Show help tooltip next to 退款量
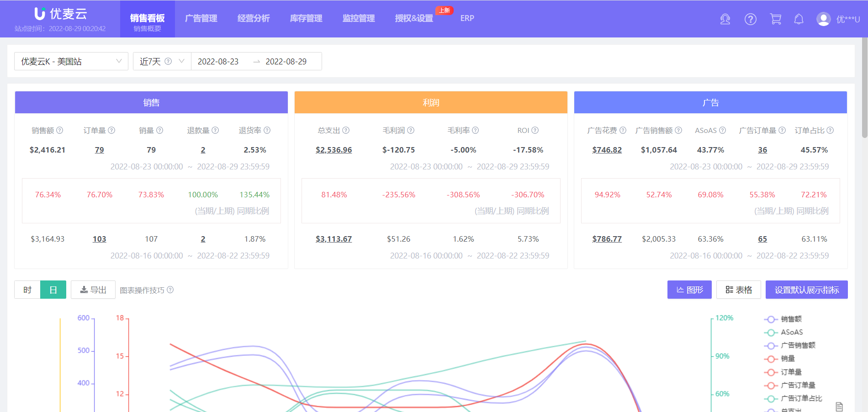 click(215, 130)
